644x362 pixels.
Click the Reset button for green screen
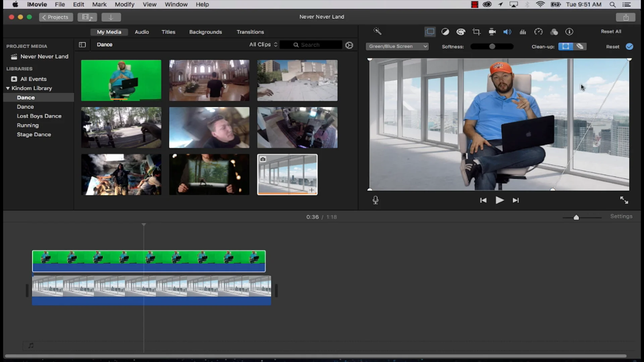coord(612,47)
